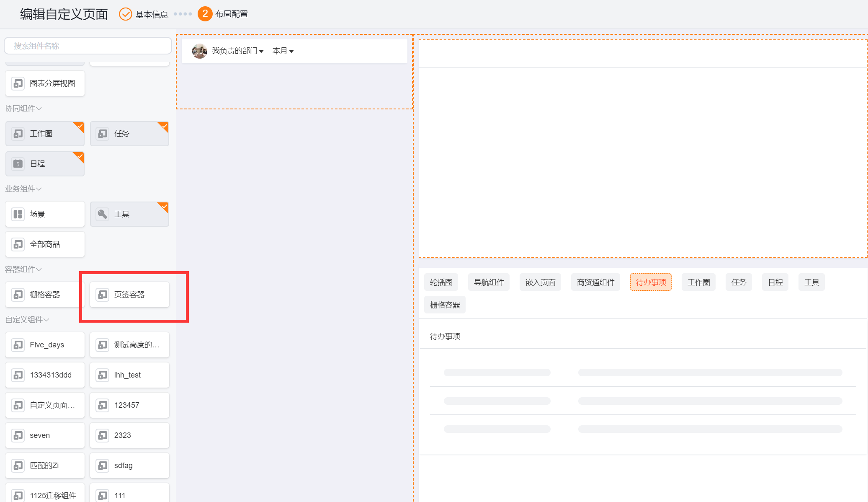Click the 2323 component icon
This screenshot has height=502, width=868.
(x=102, y=435)
